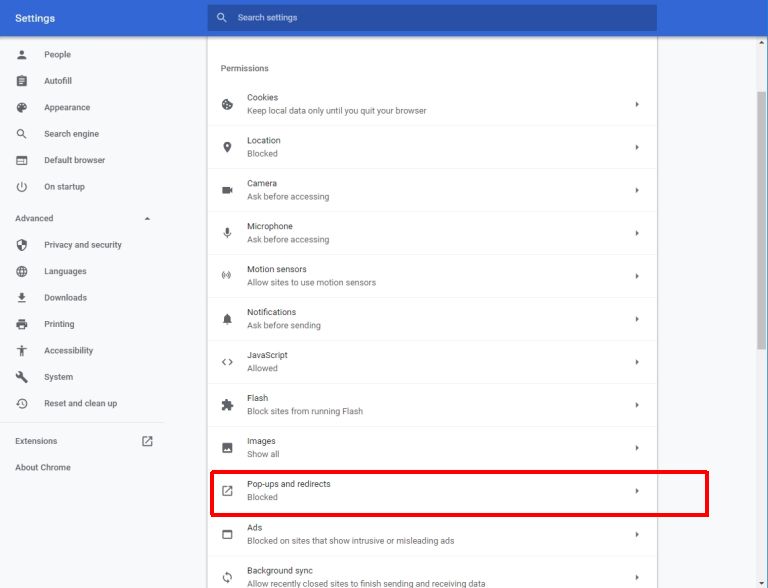Click scrollbar down arrow
Image resolution: width=768 pixels, height=588 pixels.
(x=761, y=583)
